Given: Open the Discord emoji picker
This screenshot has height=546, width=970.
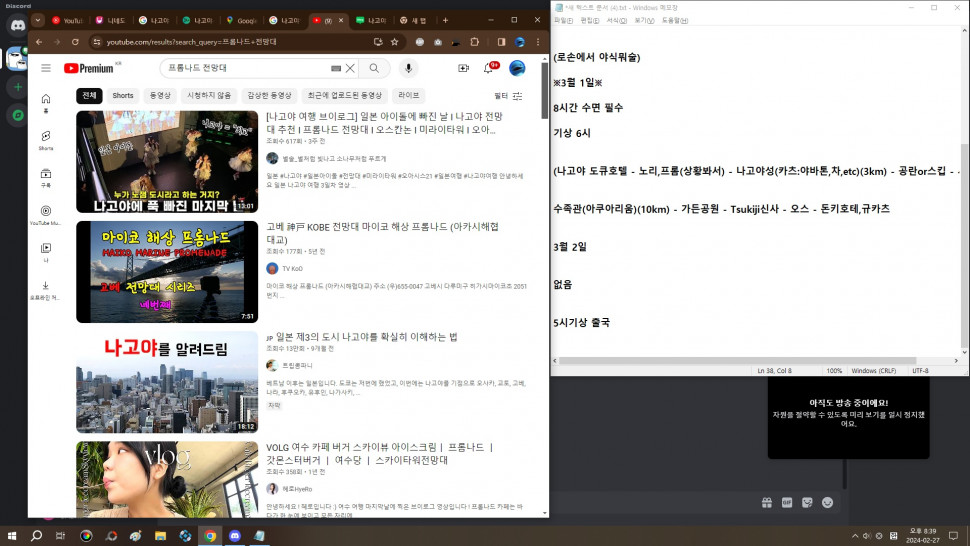Looking at the screenshot, I should click(828, 503).
